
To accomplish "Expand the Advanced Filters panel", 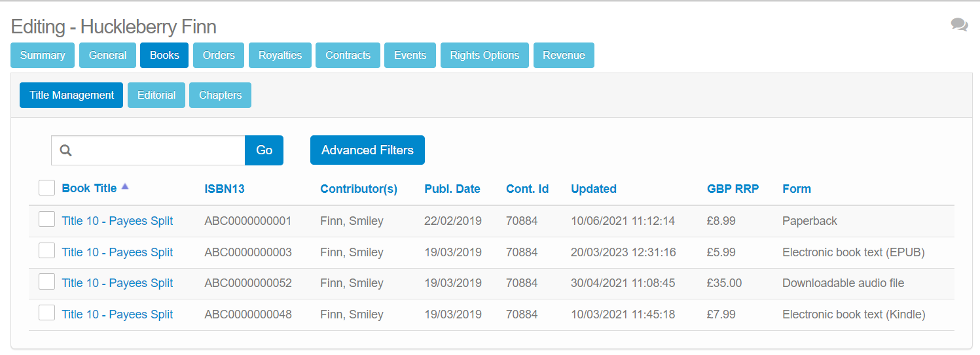I will [x=367, y=150].
